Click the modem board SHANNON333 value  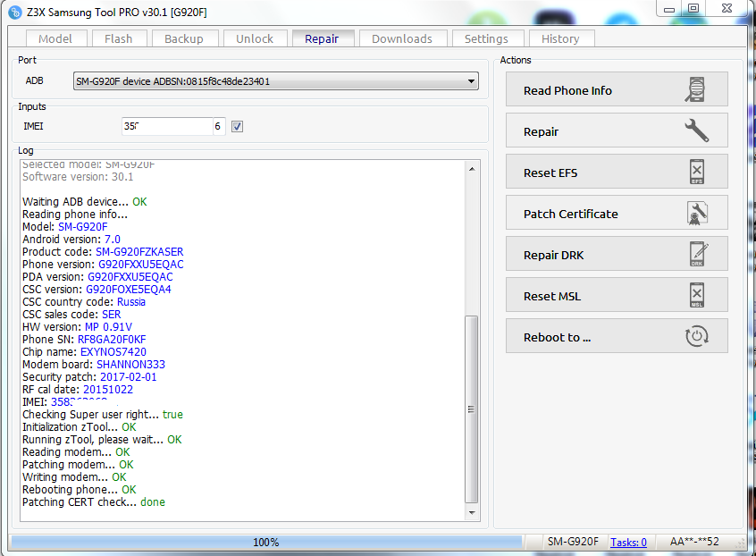pyautogui.click(x=130, y=365)
